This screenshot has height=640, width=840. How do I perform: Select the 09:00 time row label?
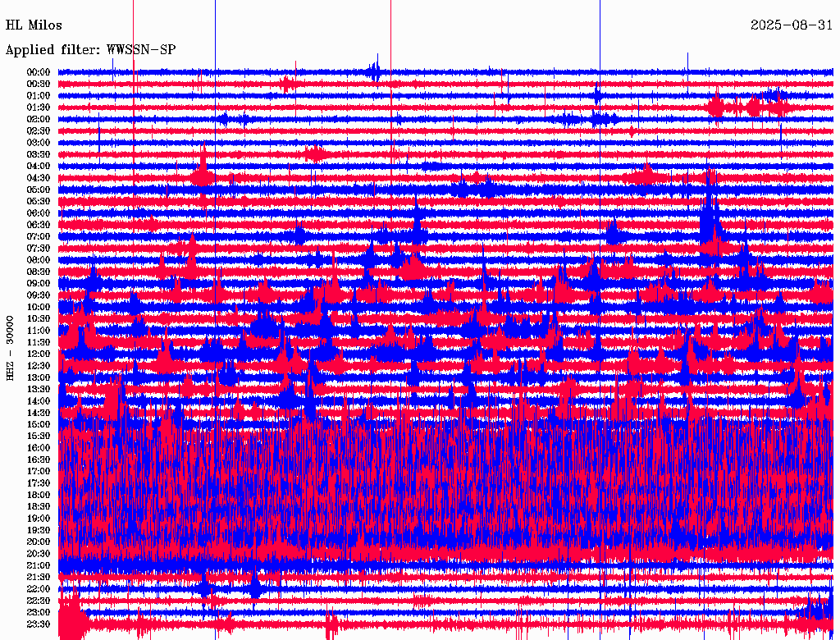tap(39, 284)
